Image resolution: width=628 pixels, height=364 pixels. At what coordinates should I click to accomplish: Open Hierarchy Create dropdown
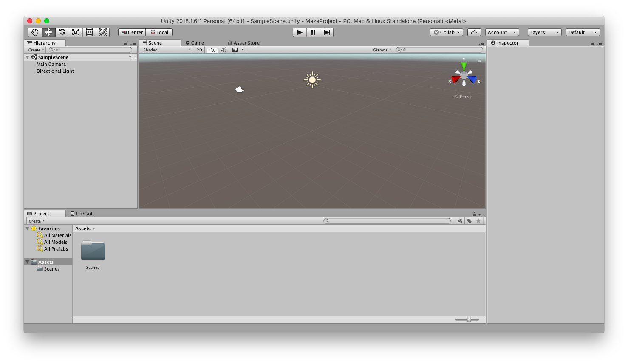(x=36, y=50)
